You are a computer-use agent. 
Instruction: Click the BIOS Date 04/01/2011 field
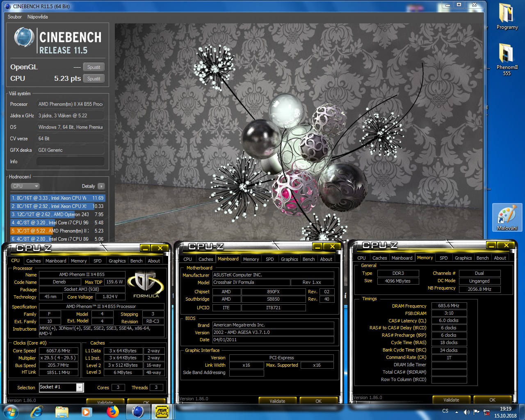[273, 340]
